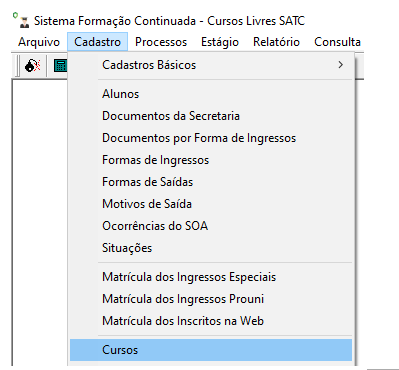
Task: Open the calculator icon in the toolbar
Action: point(61,66)
